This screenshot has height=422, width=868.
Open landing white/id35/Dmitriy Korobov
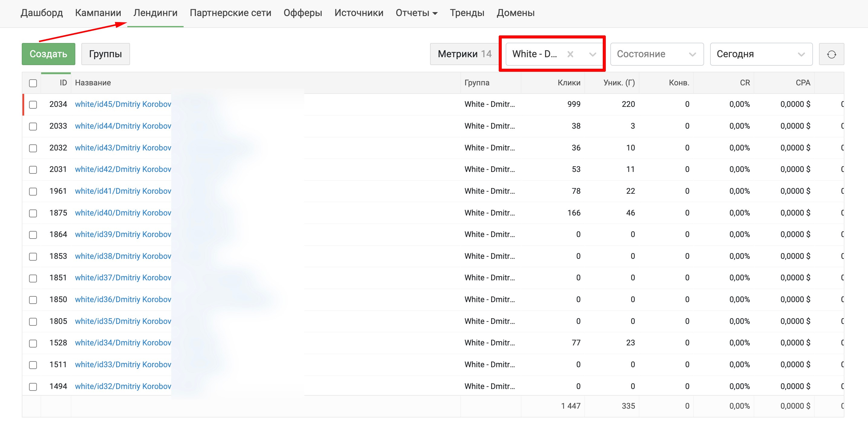click(123, 321)
